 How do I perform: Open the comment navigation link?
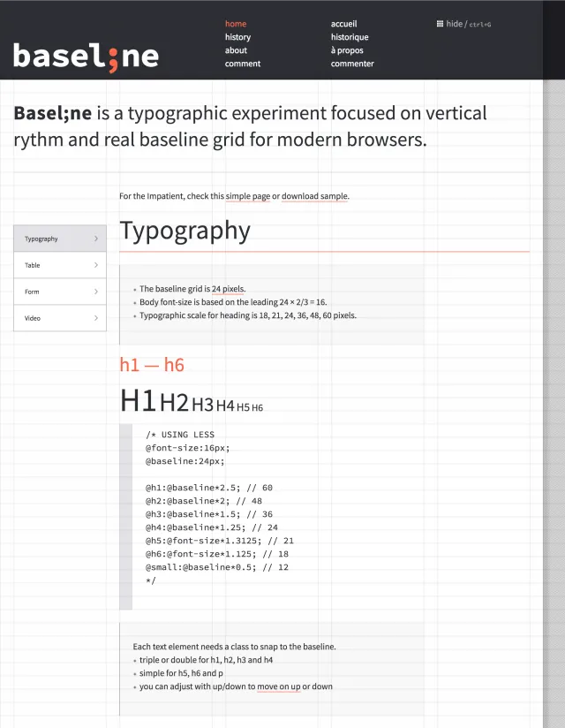coord(243,64)
